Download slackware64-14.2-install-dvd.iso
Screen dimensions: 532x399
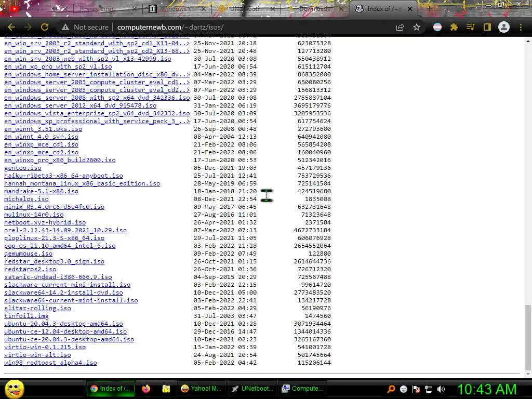[63, 293]
